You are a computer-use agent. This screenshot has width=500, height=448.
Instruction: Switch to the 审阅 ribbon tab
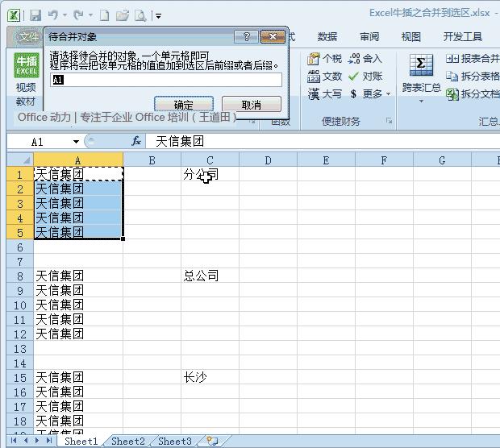pyautogui.click(x=369, y=37)
